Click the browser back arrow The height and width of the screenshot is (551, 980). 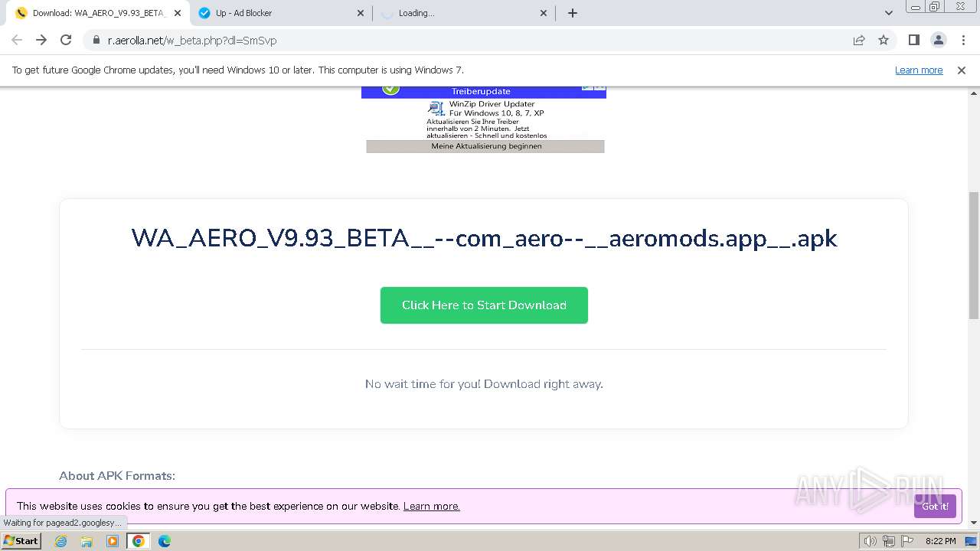point(17,40)
